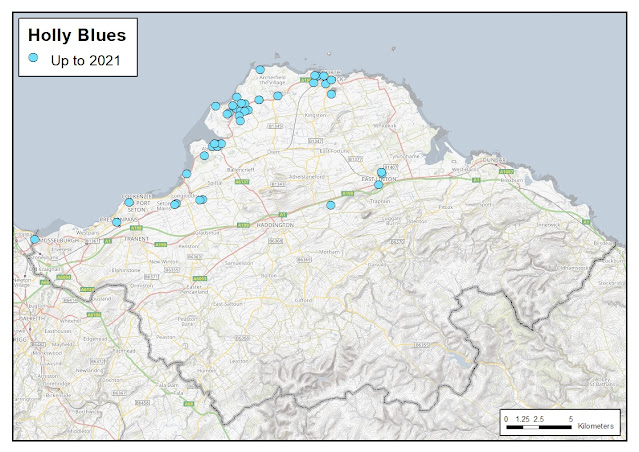
Task: Click the sighting marker at Prestonpans
Action: [x=117, y=223]
